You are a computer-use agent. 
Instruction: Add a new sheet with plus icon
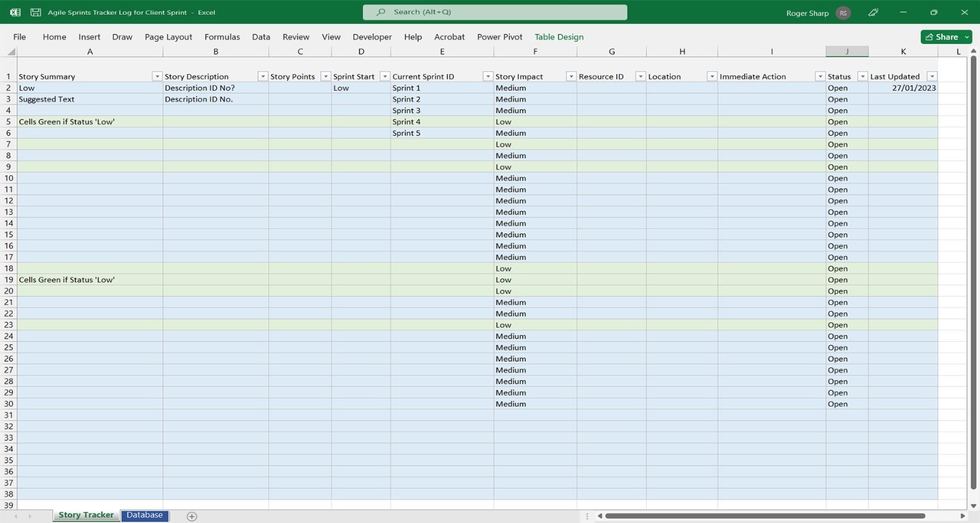(x=192, y=516)
